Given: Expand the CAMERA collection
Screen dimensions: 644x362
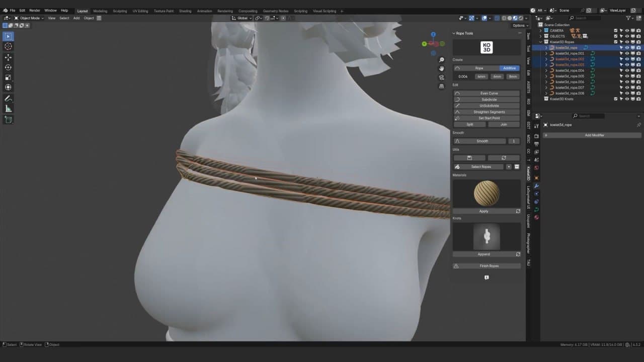Looking at the screenshot, I should pos(541,31).
